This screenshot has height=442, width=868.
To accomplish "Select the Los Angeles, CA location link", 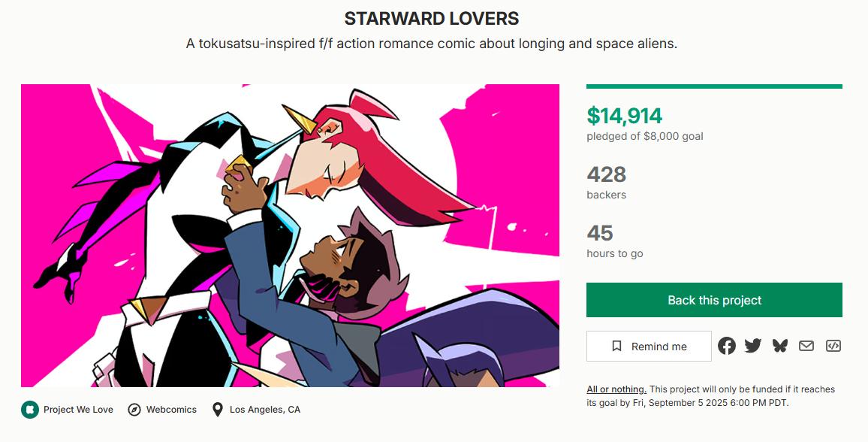I will pos(265,410).
